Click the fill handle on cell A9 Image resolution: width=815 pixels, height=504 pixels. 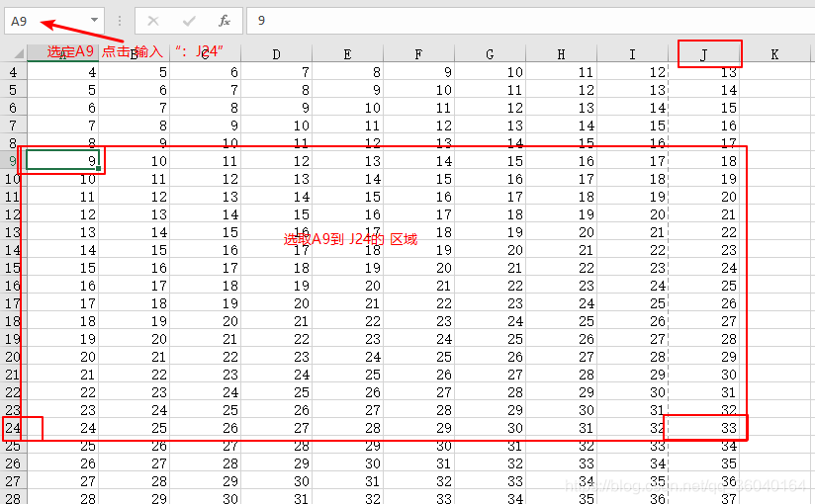click(98, 170)
